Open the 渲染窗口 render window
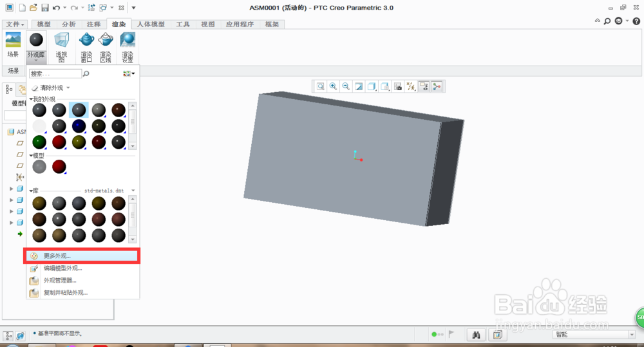Viewport: 644px width, 347px height. 86,47
